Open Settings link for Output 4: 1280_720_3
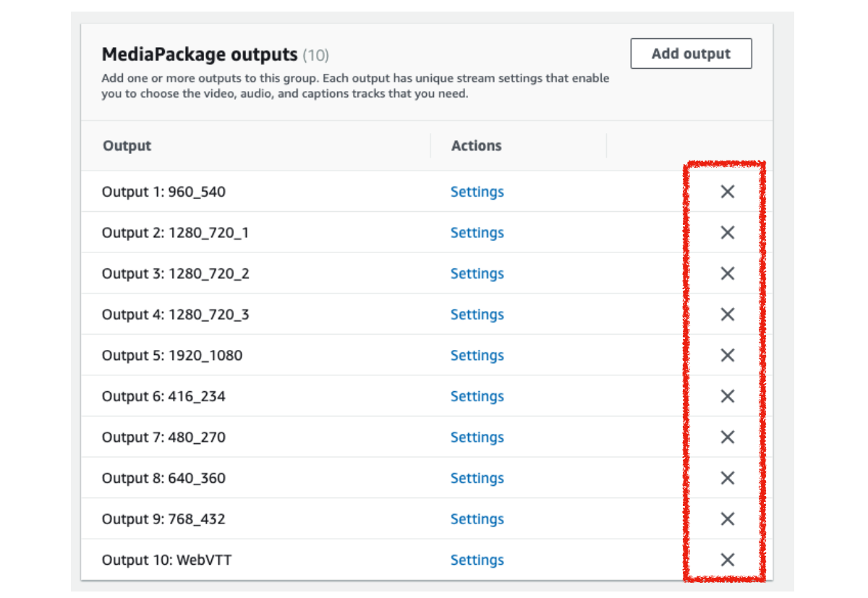This screenshot has height=598, width=868. [477, 315]
